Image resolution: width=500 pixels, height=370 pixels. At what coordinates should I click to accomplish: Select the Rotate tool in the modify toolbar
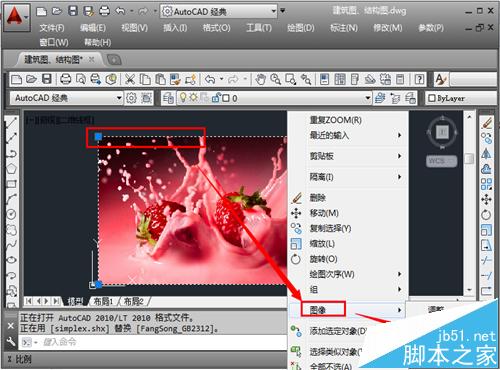[x=486, y=215]
